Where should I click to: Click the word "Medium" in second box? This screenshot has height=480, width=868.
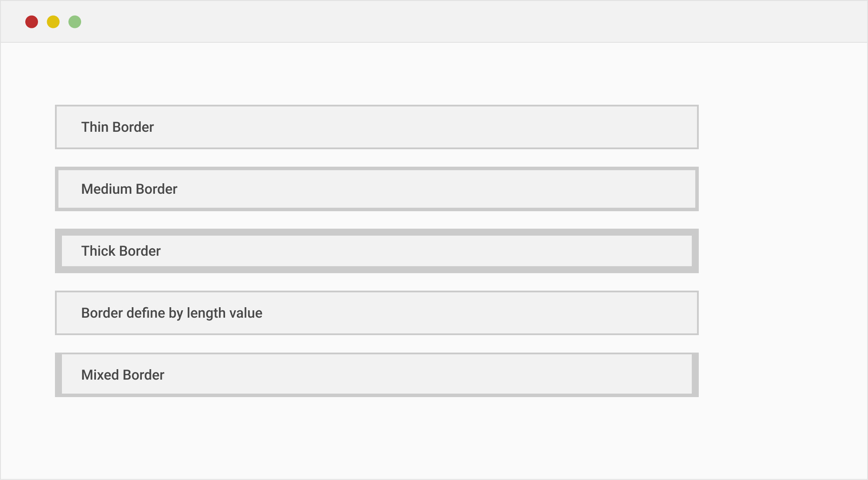106,189
